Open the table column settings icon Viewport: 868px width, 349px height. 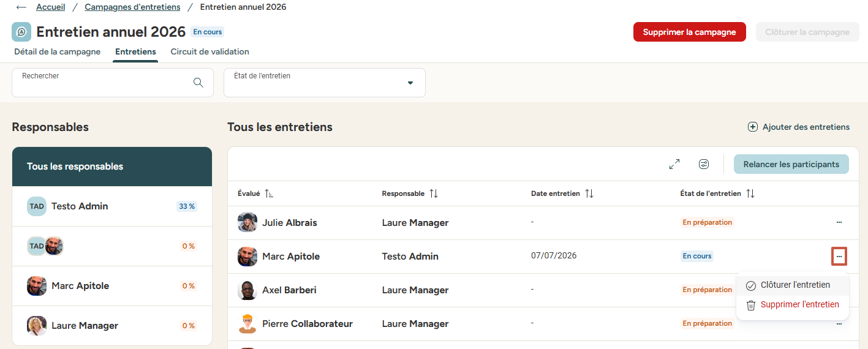click(704, 164)
